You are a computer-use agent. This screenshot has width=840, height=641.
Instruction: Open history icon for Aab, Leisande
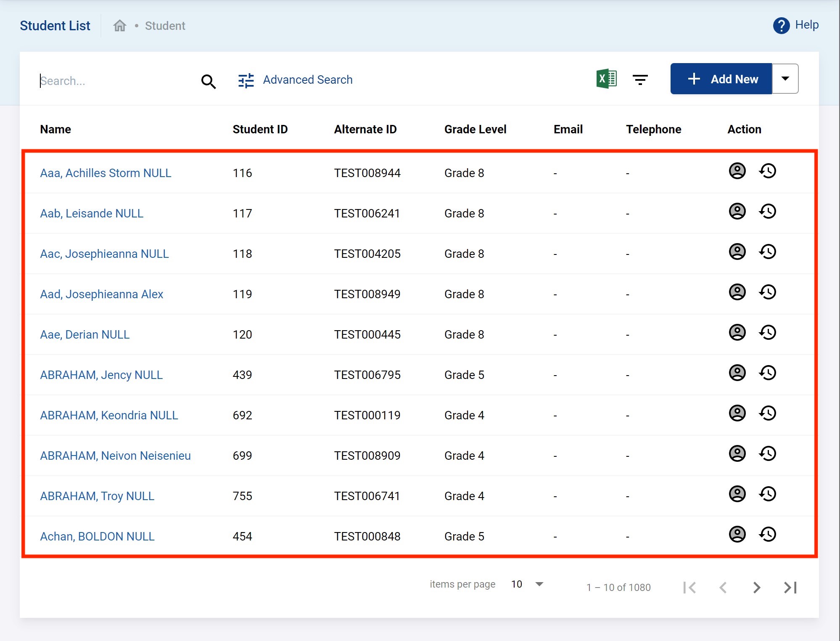click(767, 212)
